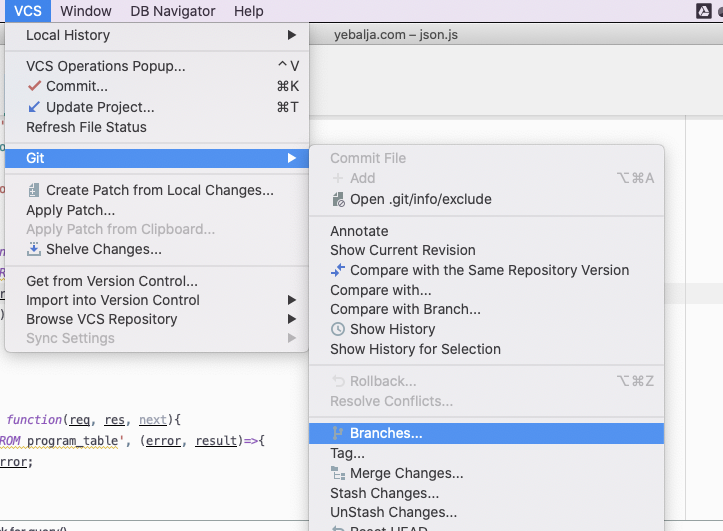Choose Compare with... entry
723x531 pixels.
click(486, 290)
